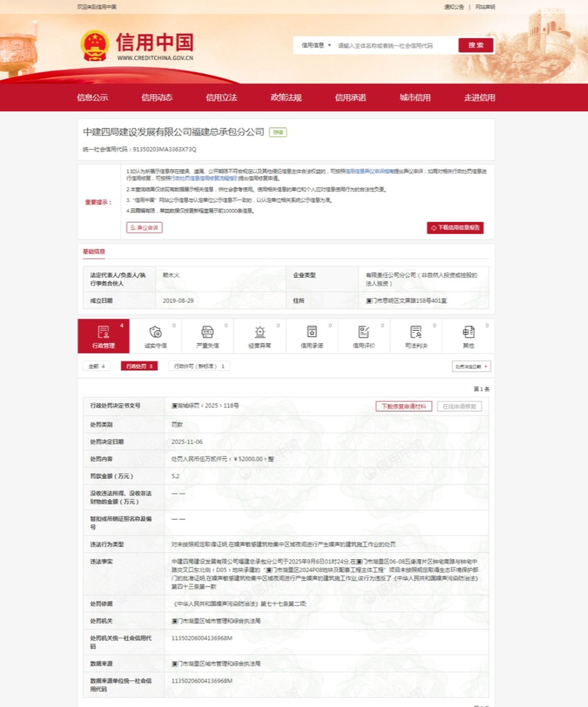Focus the credit code search input field
The height and width of the screenshot is (707, 588).
pyautogui.click(x=395, y=46)
